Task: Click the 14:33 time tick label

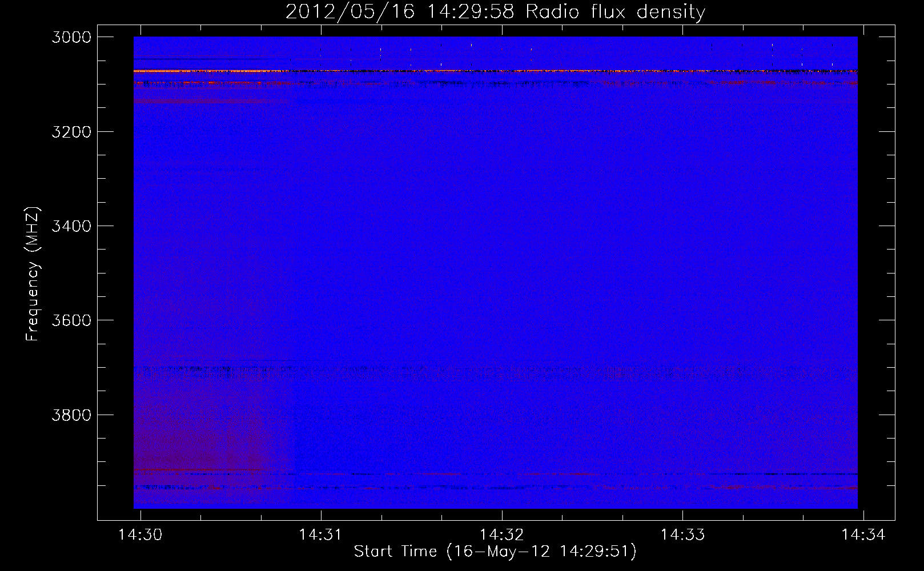Action: point(682,534)
